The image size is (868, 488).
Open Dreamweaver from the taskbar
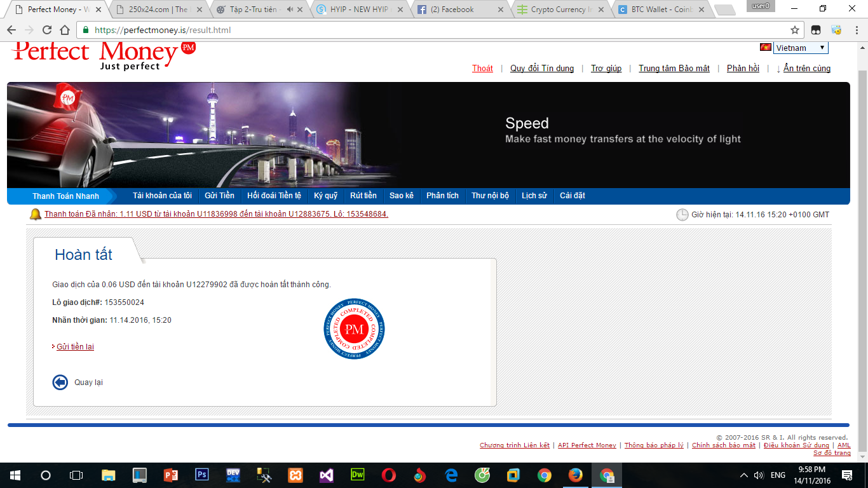tap(357, 475)
